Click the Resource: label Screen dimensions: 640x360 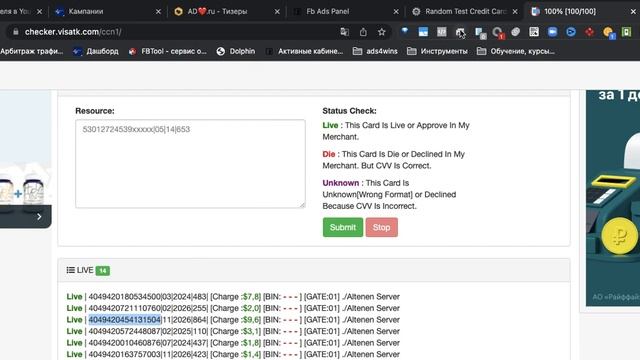click(x=95, y=111)
